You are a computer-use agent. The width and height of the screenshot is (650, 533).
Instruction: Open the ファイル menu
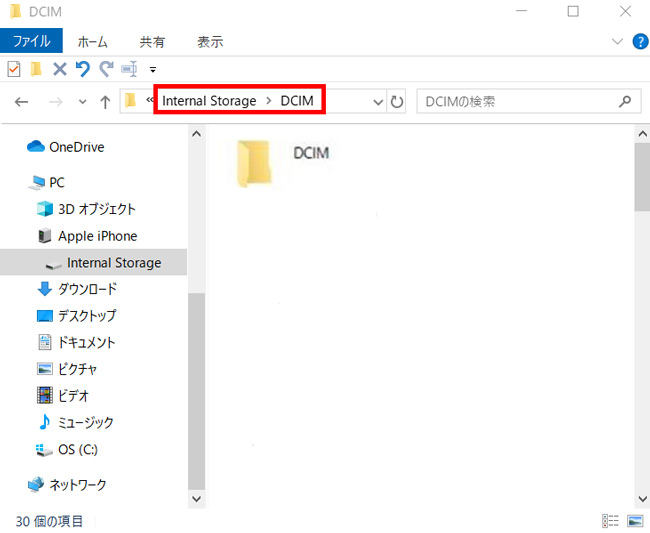(31, 41)
